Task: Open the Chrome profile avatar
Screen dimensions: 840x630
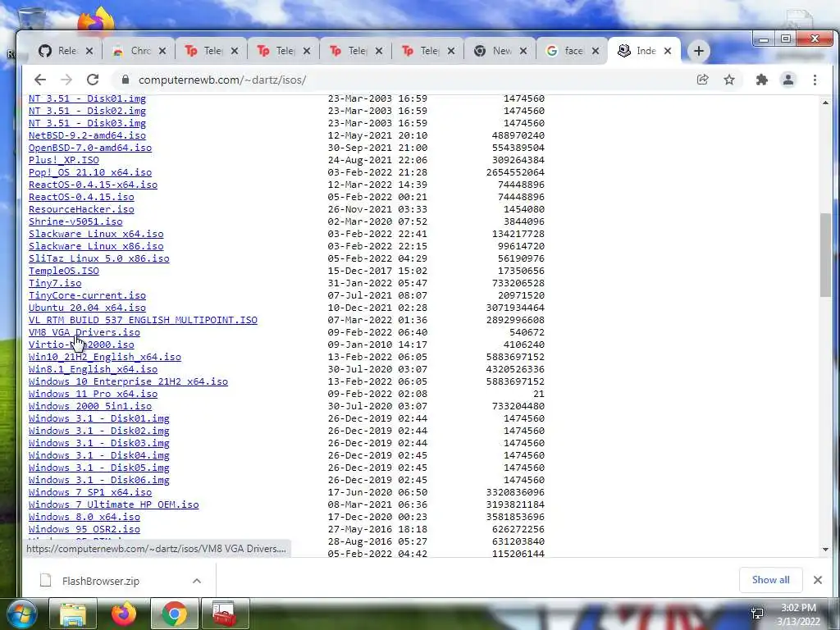Action: 788,80
